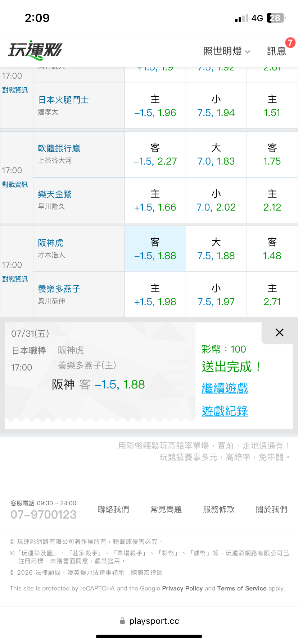Select 養樂多燕子 主 +1.5, 1.98 handicap
This screenshot has width=298, height=644.
(155, 295)
